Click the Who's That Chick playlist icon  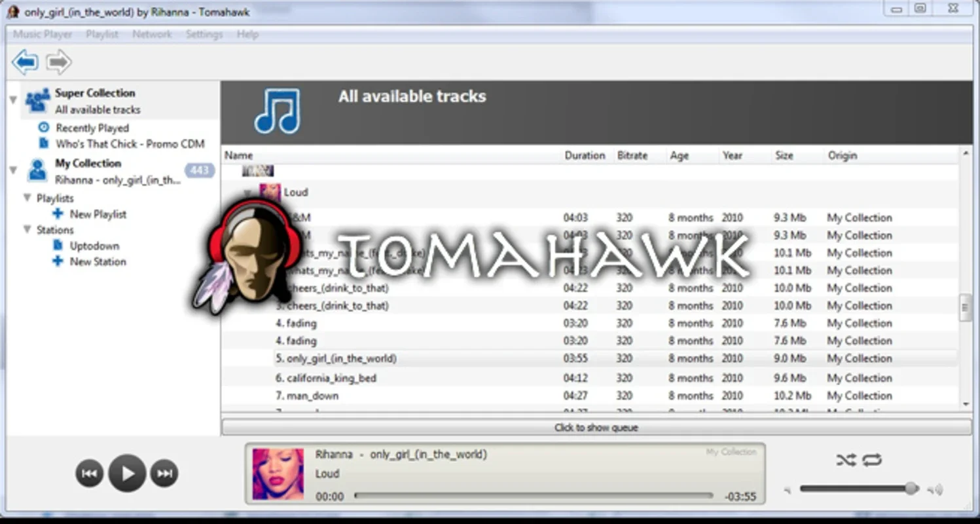click(44, 143)
